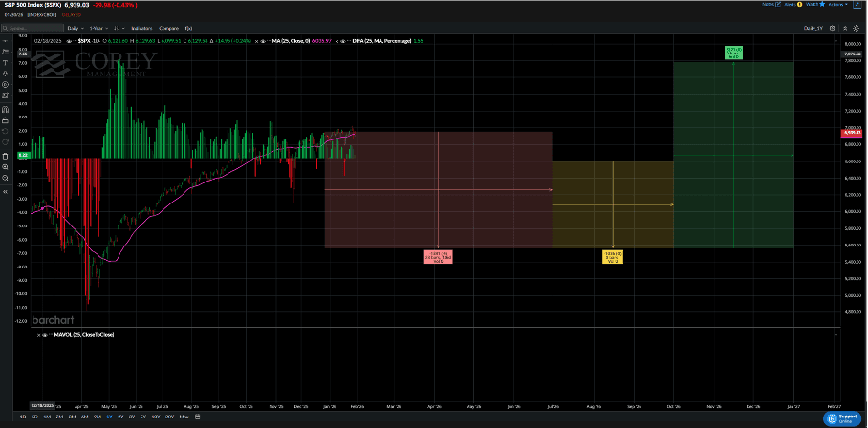Image resolution: width=868 pixels, height=428 pixels.
Task: Collapse the left drawing toolbar
Action: click(x=5, y=192)
